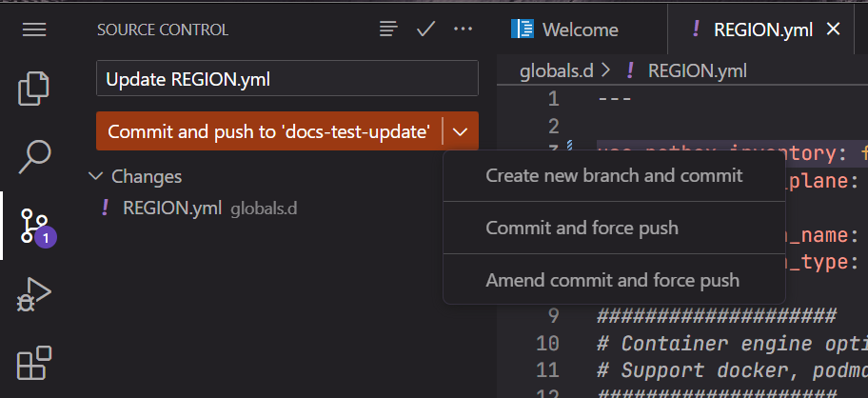868x398 pixels.
Task: Open Source Control more actions ellipsis
Action: [464, 30]
